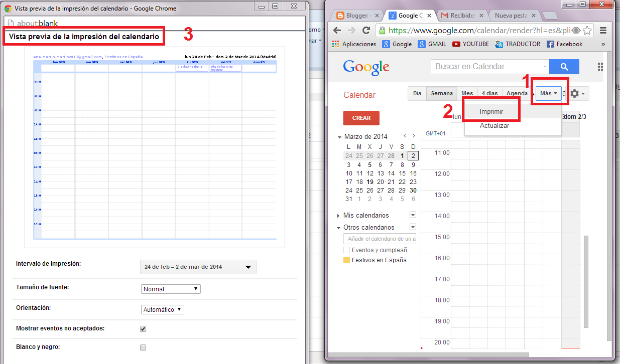Open the Más dropdown button

pyautogui.click(x=549, y=94)
